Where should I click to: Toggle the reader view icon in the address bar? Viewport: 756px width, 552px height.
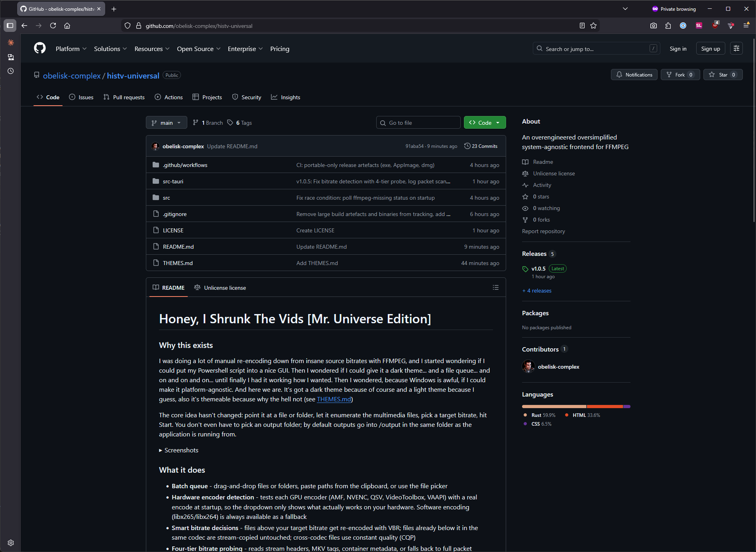point(582,26)
